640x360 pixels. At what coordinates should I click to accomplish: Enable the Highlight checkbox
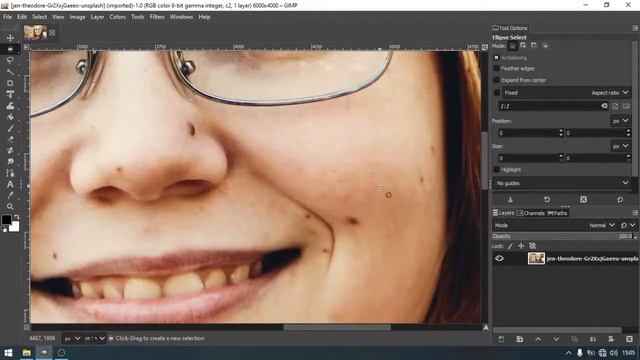(x=496, y=169)
